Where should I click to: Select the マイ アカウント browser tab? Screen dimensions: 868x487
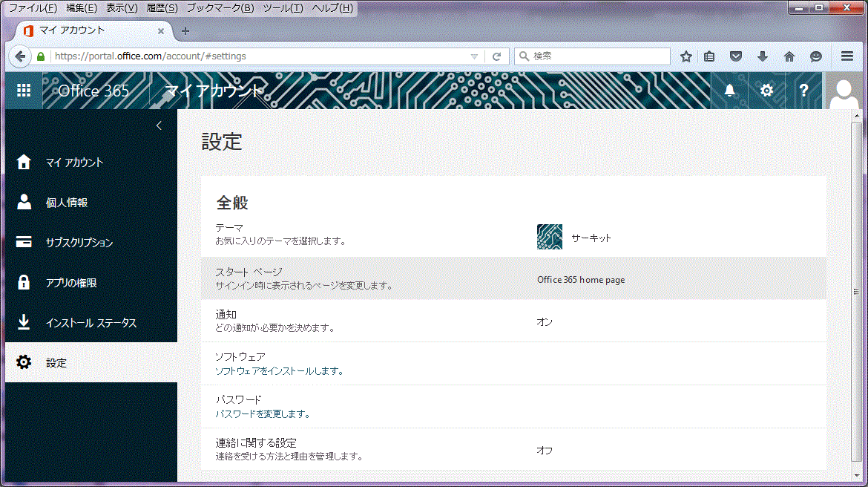point(94,31)
